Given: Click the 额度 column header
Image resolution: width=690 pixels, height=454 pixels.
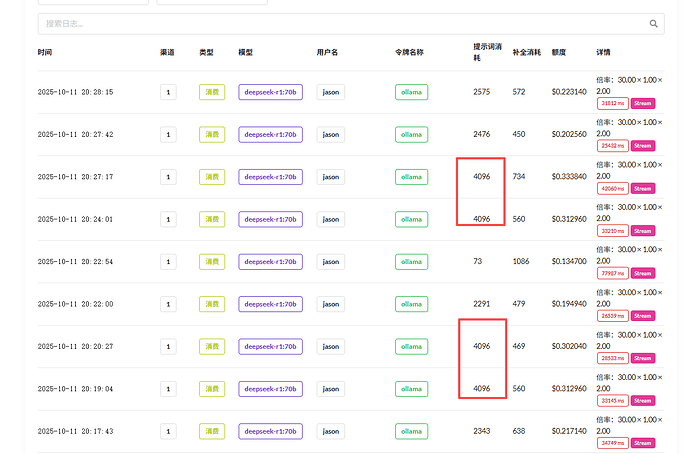Looking at the screenshot, I should click(x=558, y=52).
